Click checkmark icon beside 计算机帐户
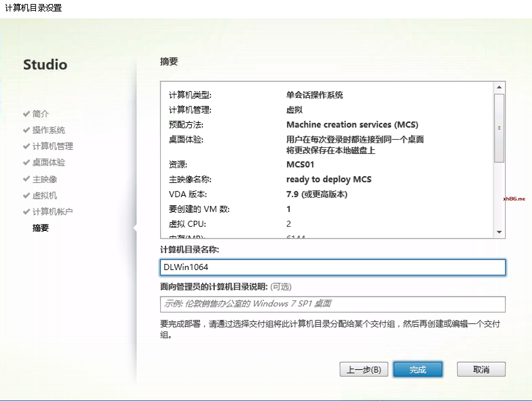Image resolution: width=532 pixels, height=401 pixels. coord(27,212)
